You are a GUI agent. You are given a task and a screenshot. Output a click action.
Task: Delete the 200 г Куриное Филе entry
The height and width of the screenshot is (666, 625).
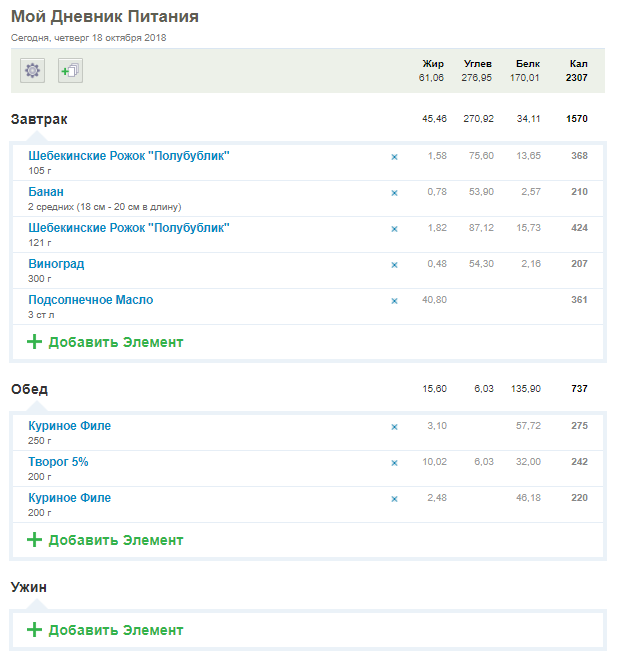tap(394, 499)
